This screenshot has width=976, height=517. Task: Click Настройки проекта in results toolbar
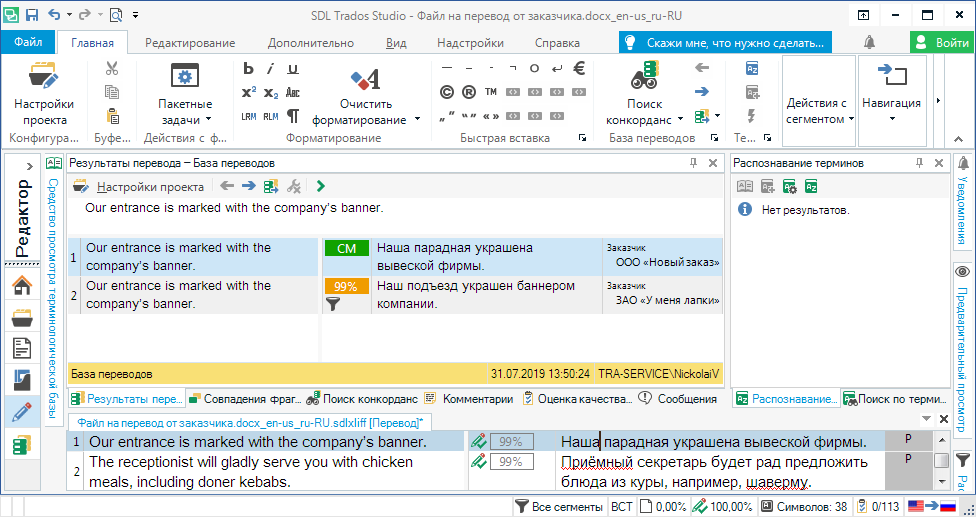(150, 186)
